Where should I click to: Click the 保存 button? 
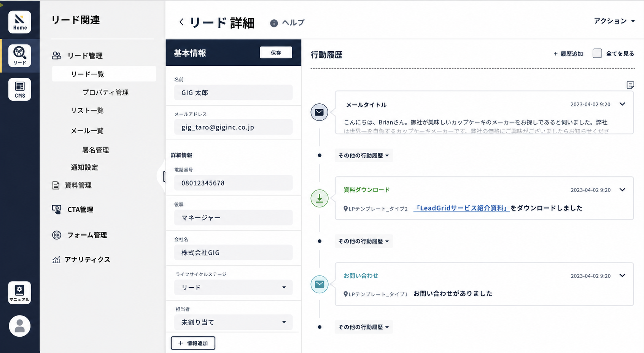point(276,52)
